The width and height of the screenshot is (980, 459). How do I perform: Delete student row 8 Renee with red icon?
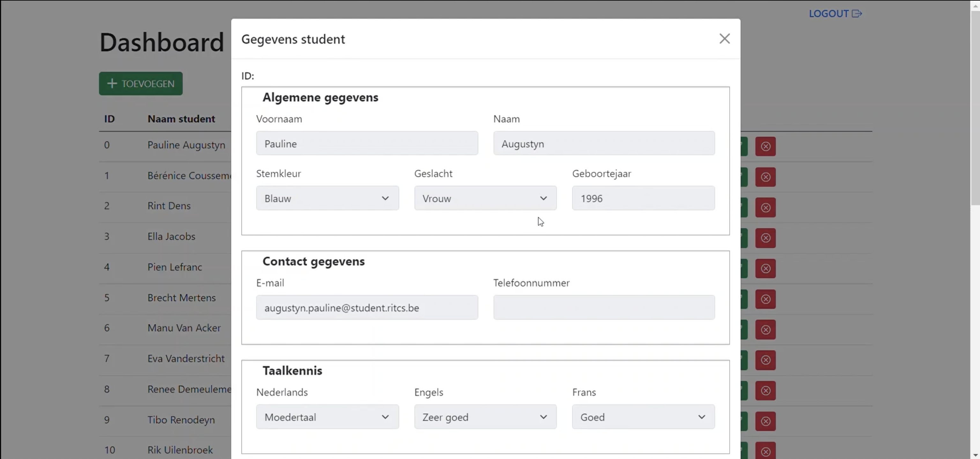pyautogui.click(x=765, y=390)
